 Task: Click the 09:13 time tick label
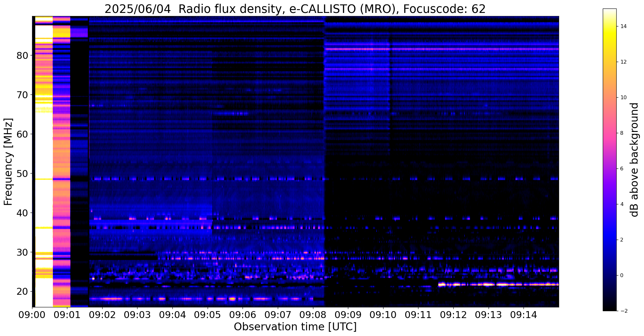pyautogui.click(x=488, y=315)
